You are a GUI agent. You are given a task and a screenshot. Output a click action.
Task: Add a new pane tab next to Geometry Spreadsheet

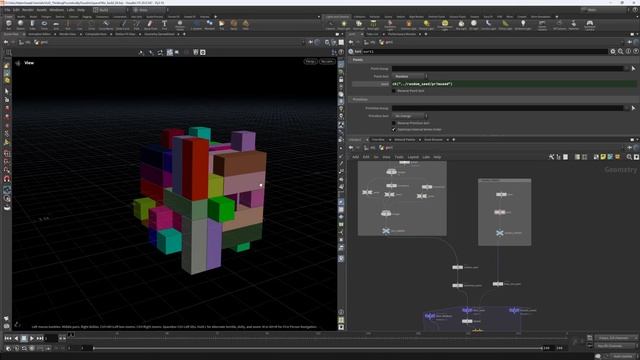tap(184, 34)
